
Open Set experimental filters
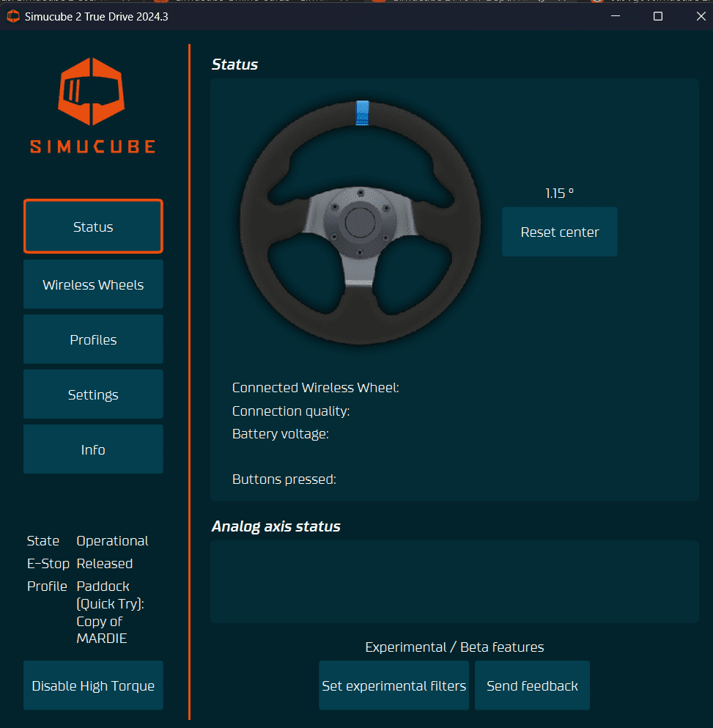click(x=394, y=685)
